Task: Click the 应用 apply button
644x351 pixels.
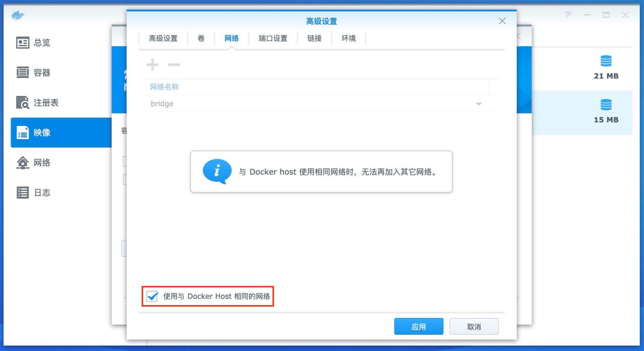Action: (x=419, y=327)
